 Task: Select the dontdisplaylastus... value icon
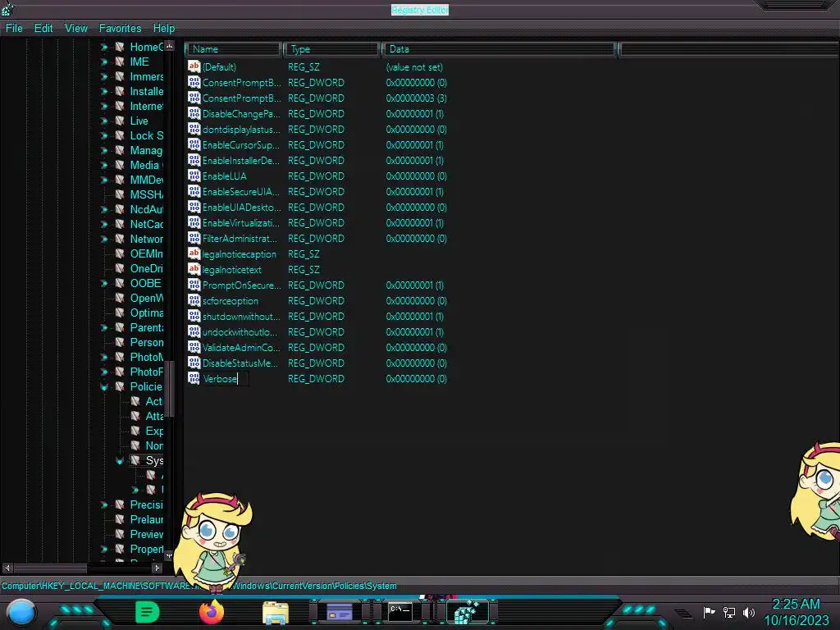pyautogui.click(x=194, y=129)
